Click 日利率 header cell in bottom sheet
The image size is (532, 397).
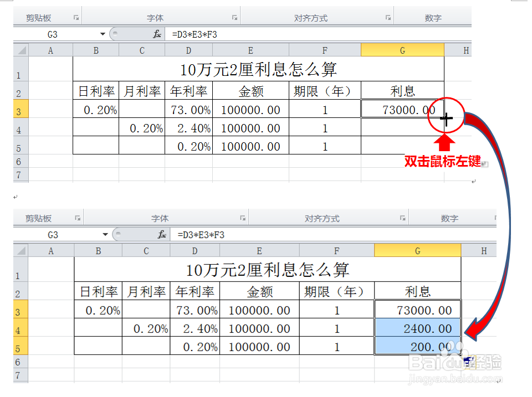tap(98, 291)
